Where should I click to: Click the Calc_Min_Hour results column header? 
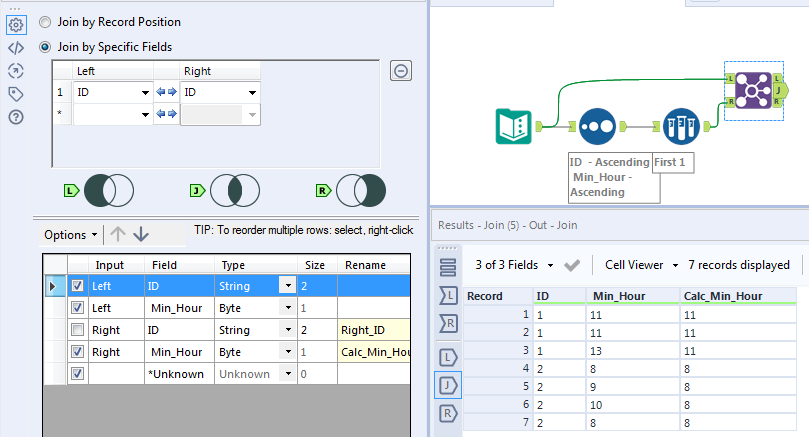click(x=738, y=296)
